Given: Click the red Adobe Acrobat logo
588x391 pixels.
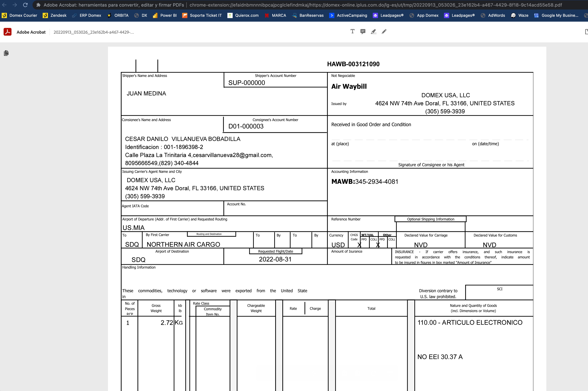Looking at the screenshot, I should [x=8, y=32].
